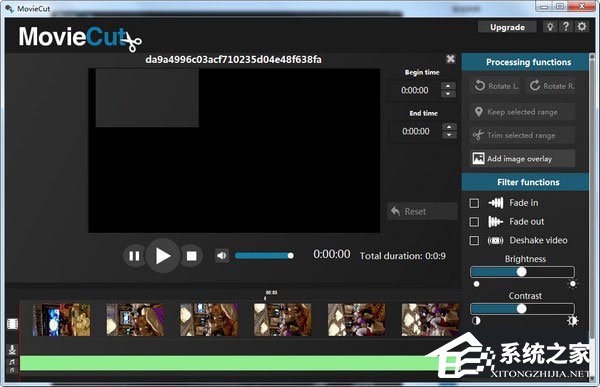Click the MovieCut logo
The image size is (600, 387).
(x=80, y=38)
